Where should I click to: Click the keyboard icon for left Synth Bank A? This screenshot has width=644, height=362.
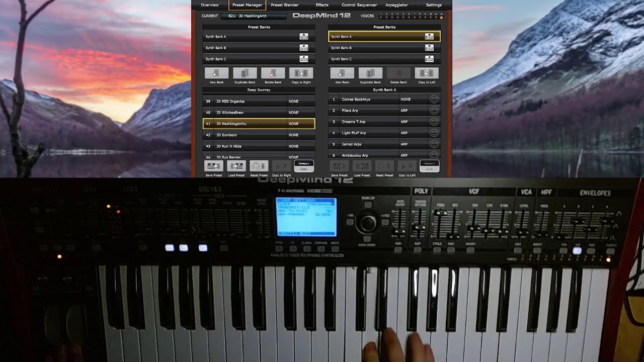tap(304, 37)
